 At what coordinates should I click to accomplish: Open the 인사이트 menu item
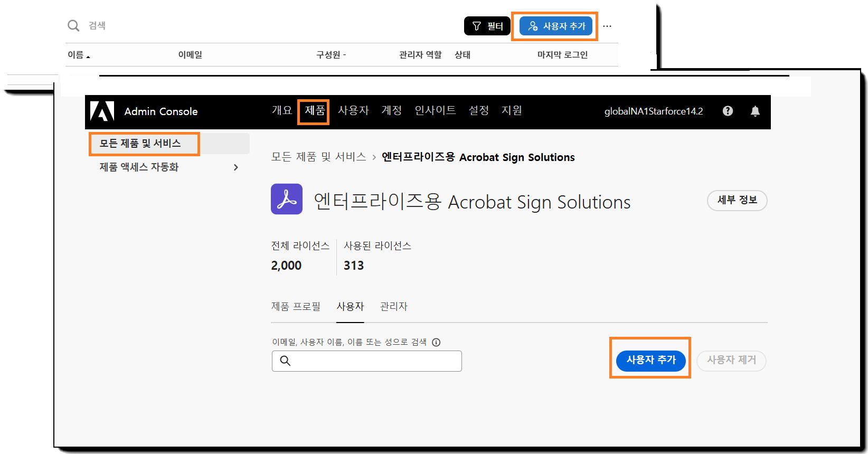[435, 110]
